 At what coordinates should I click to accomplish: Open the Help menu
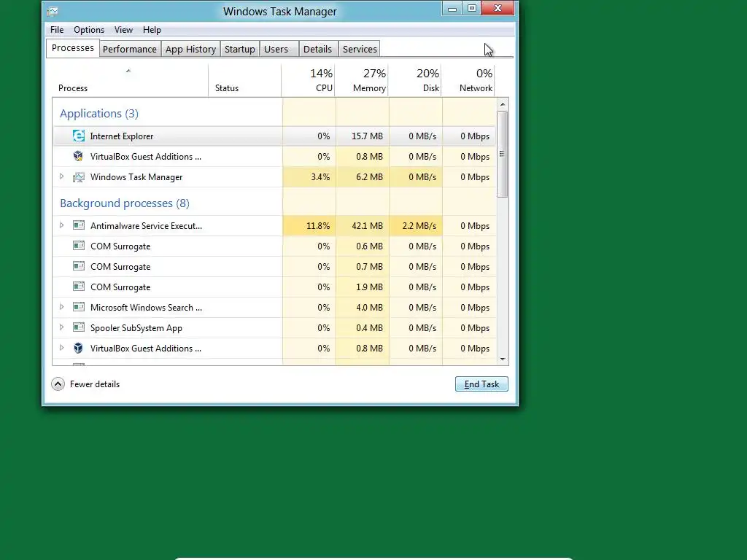[152, 29]
